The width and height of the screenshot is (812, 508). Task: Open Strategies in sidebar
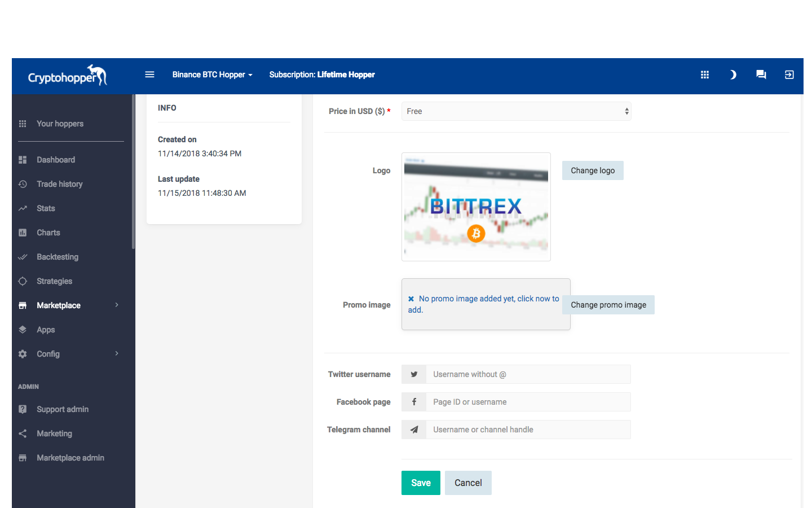54,281
